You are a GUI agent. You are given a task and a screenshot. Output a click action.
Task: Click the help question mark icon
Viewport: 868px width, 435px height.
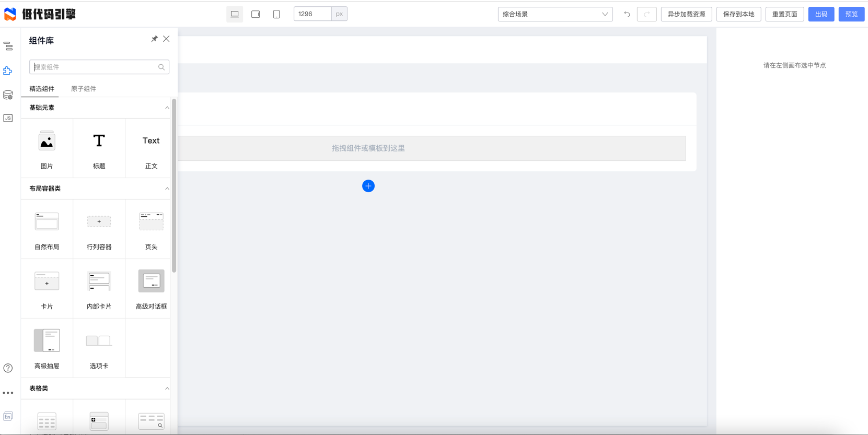tap(8, 368)
